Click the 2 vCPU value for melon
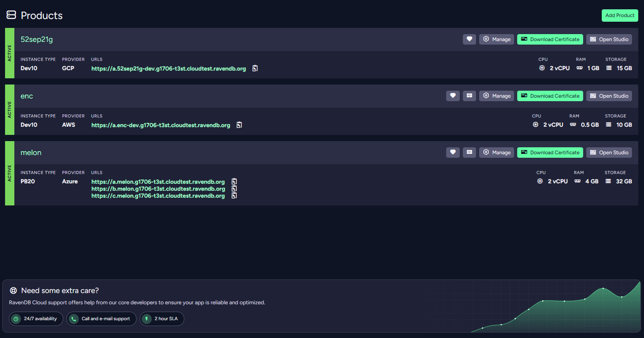This screenshot has height=338, width=644. click(x=558, y=181)
